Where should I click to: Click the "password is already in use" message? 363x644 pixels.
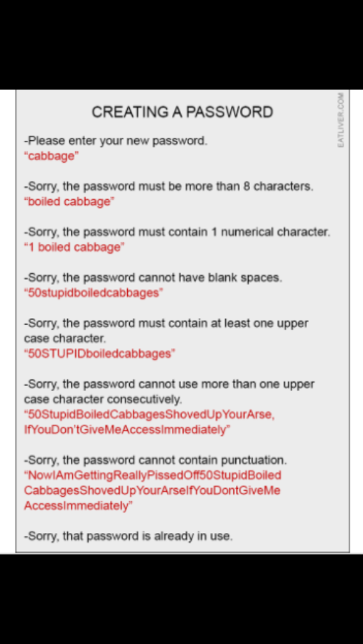[x=128, y=536]
